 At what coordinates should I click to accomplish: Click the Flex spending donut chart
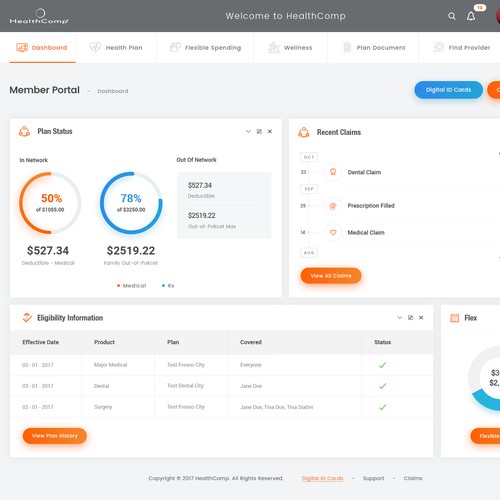click(x=484, y=378)
